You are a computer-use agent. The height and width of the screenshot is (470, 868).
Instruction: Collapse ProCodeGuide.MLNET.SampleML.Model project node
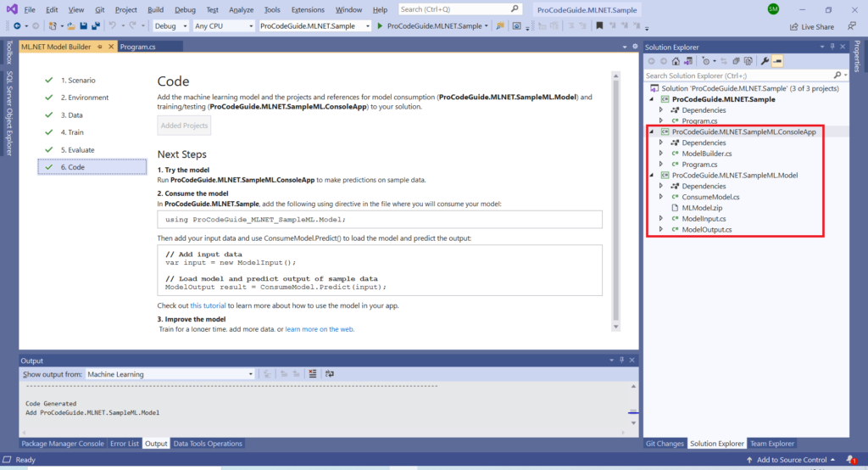(652, 175)
